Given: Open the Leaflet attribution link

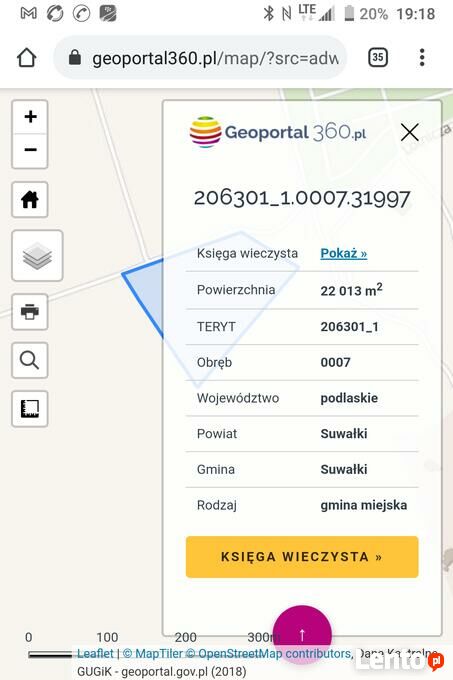Looking at the screenshot, I should point(95,653).
